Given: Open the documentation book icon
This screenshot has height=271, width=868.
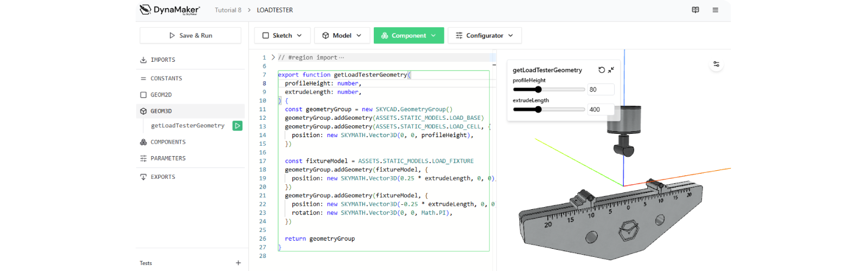Looking at the screenshot, I should (x=695, y=10).
